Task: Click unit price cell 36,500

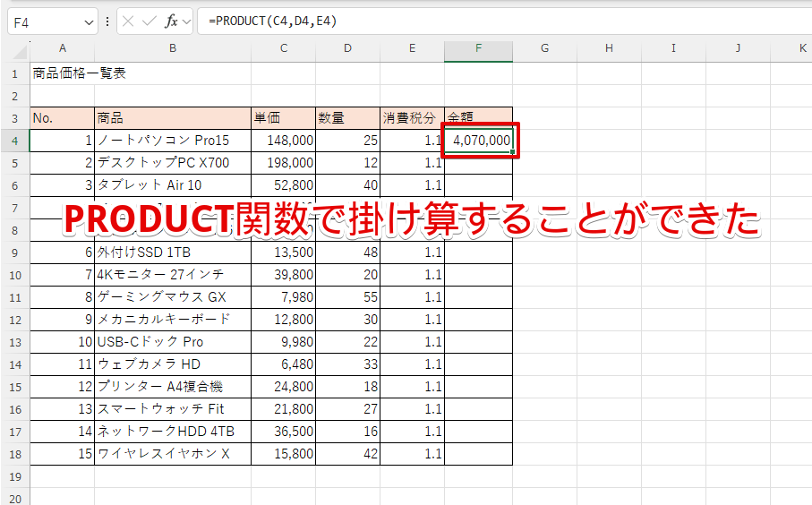Action: [283, 432]
